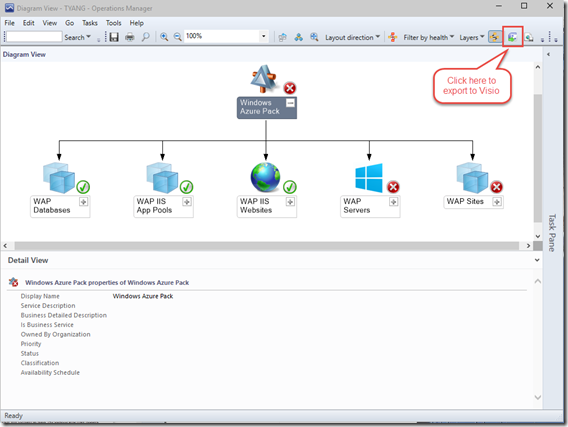
Task: Collapse the Detail View panel chevron
Action: (537, 260)
